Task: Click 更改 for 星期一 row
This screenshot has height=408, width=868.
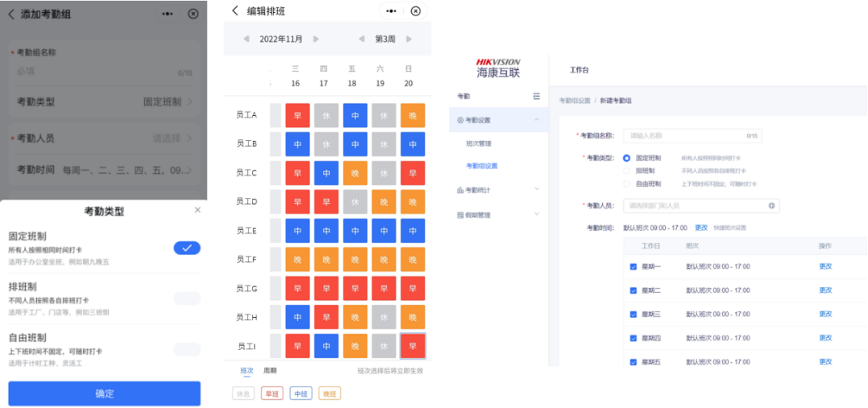Action: 825,266
